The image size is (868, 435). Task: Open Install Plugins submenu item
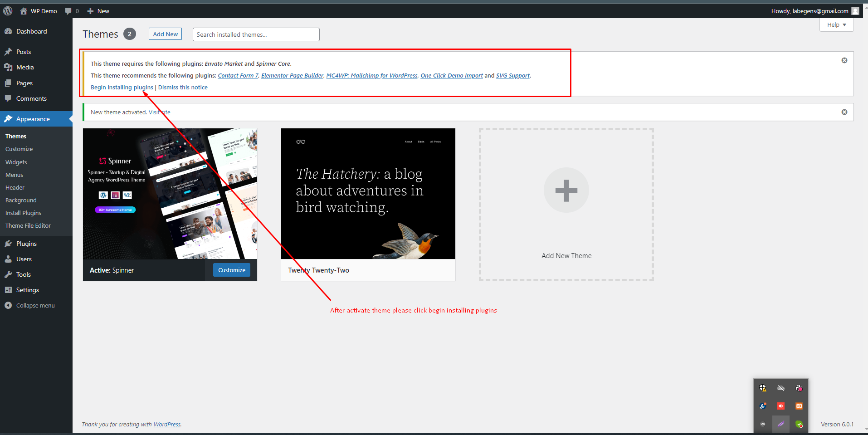[23, 213]
